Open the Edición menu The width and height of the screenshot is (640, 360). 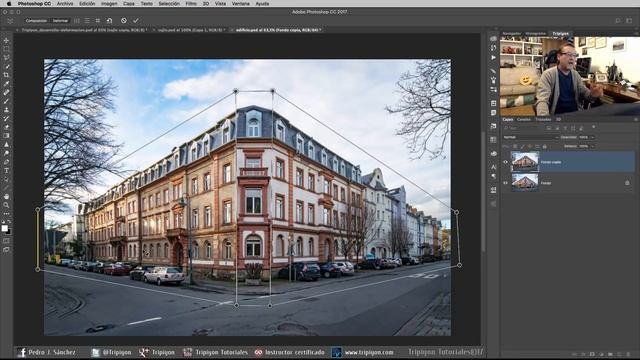[x=87, y=3]
